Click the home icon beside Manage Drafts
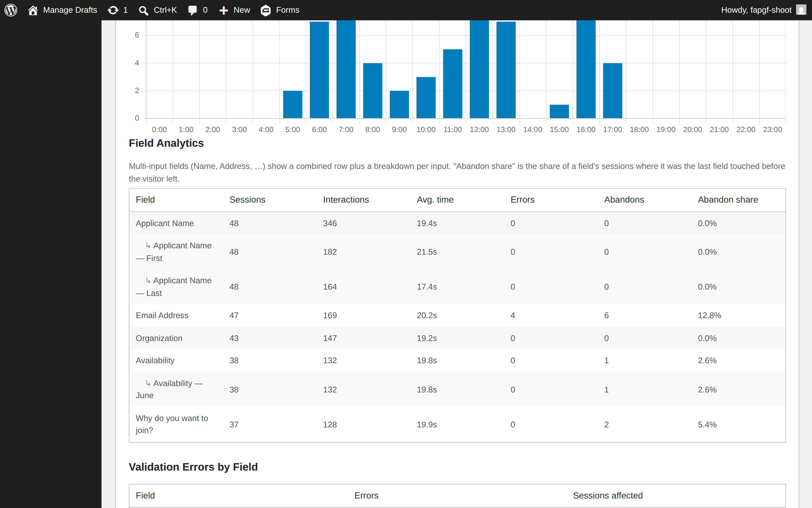The image size is (812, 508). pos(33,10)
